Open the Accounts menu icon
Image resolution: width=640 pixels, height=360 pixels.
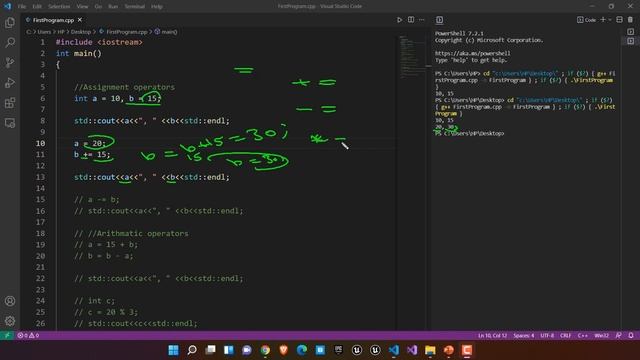pyautogui.click(x=10, y=301)
